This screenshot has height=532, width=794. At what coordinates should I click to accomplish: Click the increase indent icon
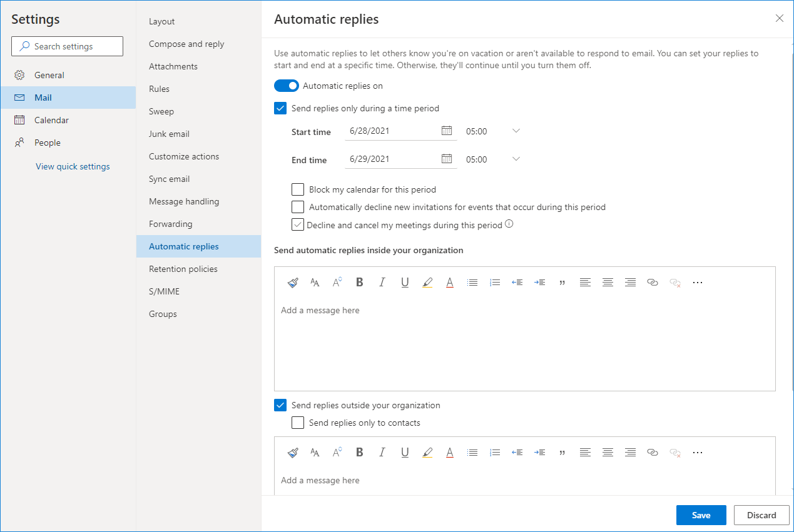pos(539,282)
